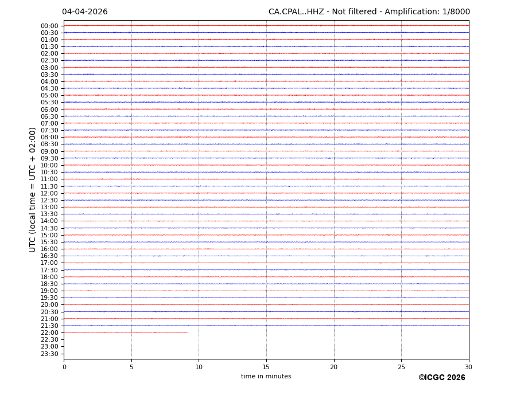Screen dimensions: 532x399
Task: Select the 23:30 trace time label
Action: click(x=49, y=354)
